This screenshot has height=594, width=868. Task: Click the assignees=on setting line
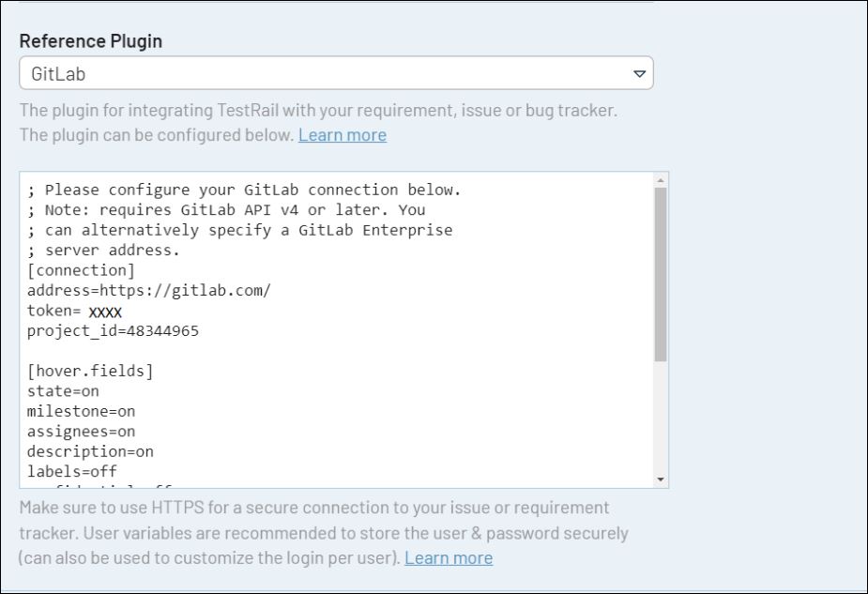pyautogui.click(x=81, y=432)
